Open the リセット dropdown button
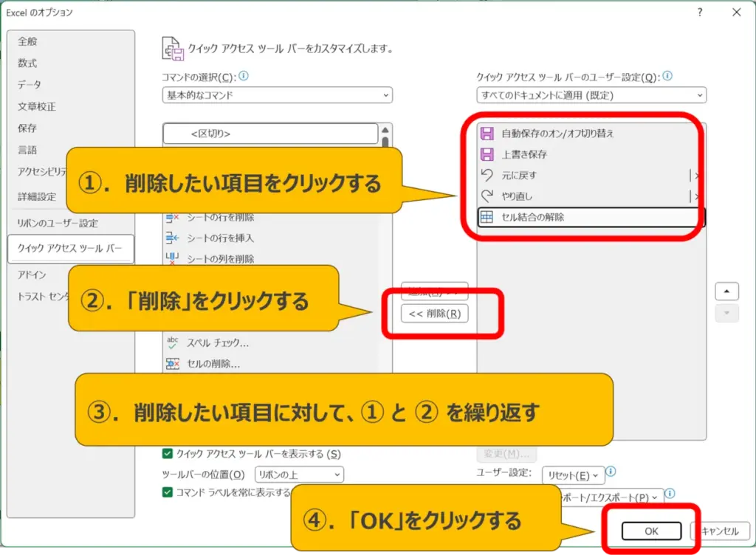 tap(573, 475)
